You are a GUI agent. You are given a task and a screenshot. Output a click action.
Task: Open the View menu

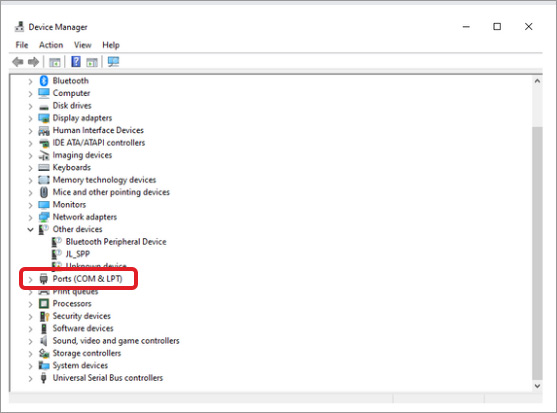(x=82, y=45)
